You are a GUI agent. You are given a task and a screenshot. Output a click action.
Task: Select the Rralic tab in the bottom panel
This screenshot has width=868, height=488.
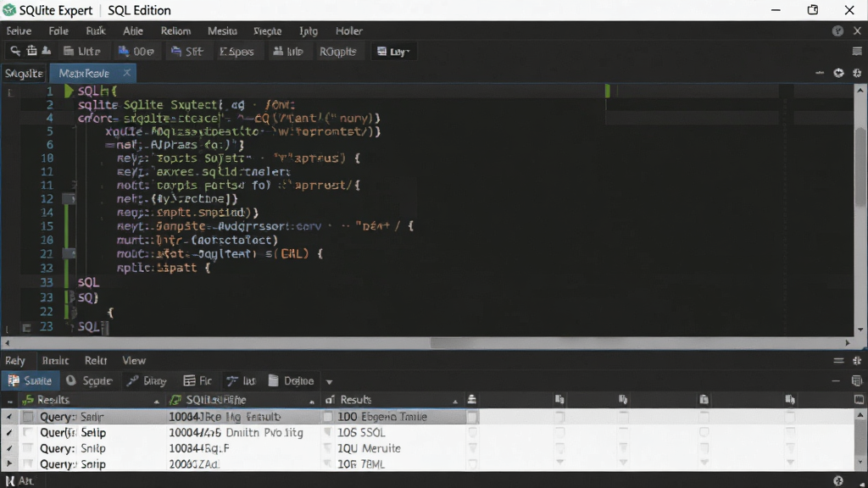click(55, 361)
